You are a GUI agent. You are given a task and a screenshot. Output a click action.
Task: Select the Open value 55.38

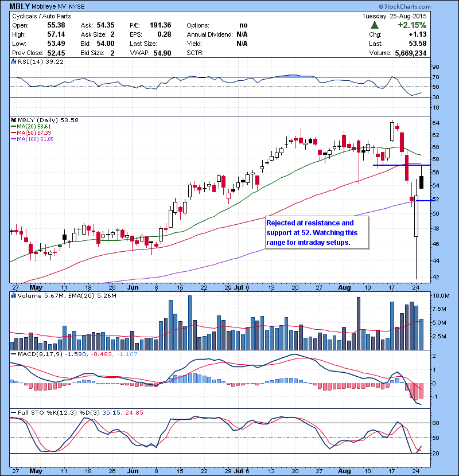56,25
